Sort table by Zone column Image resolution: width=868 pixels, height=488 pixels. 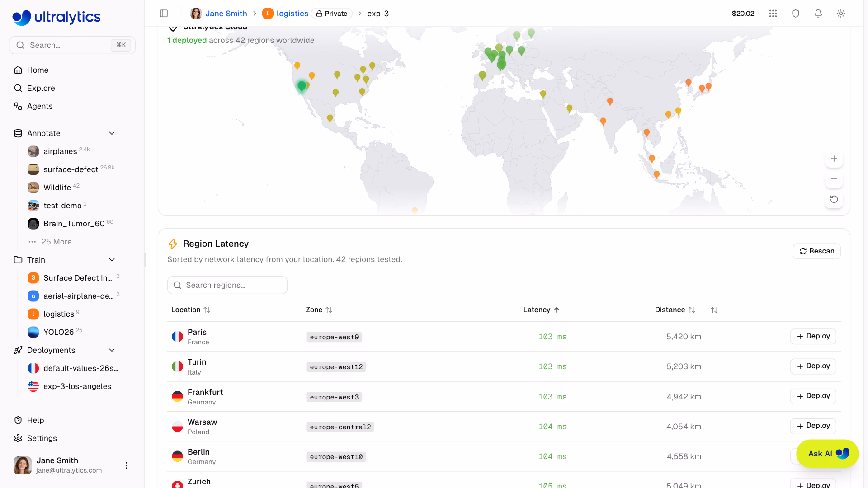pos(319,310)
